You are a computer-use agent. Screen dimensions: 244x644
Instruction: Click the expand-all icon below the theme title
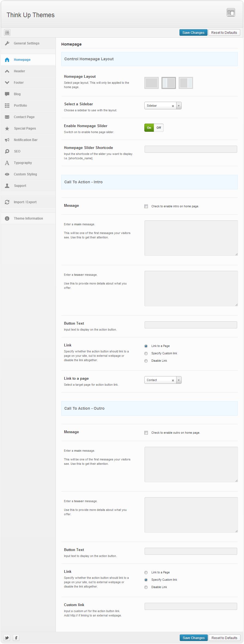7,32
